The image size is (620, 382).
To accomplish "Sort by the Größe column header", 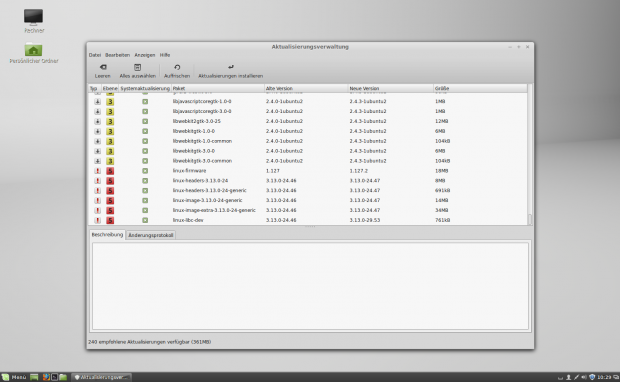I will tap(480, 89).
